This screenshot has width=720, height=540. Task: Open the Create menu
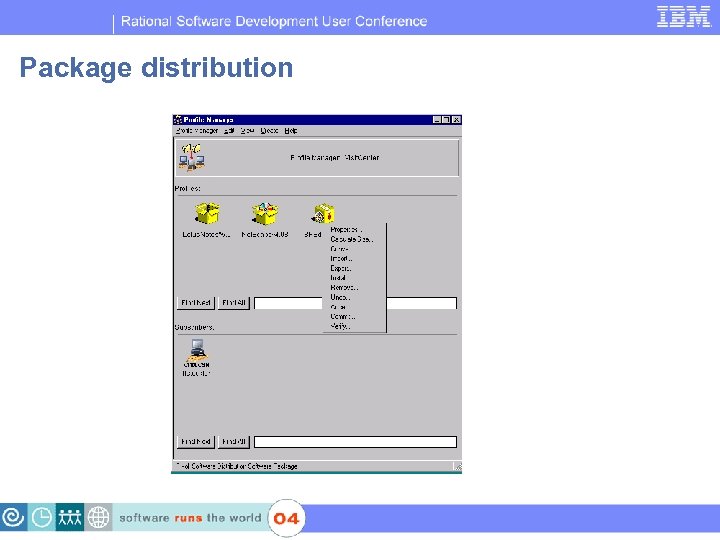click(x=269, y=131)
